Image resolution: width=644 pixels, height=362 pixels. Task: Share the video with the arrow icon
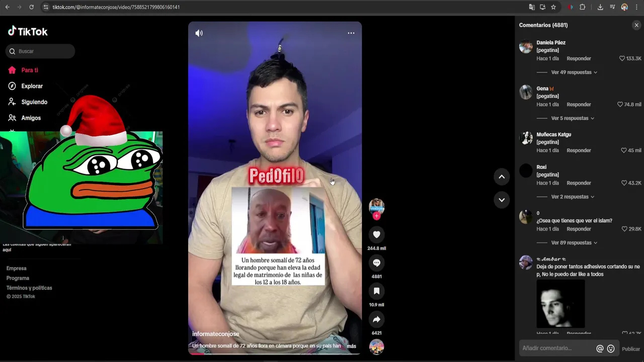click(x=376, y=319)
